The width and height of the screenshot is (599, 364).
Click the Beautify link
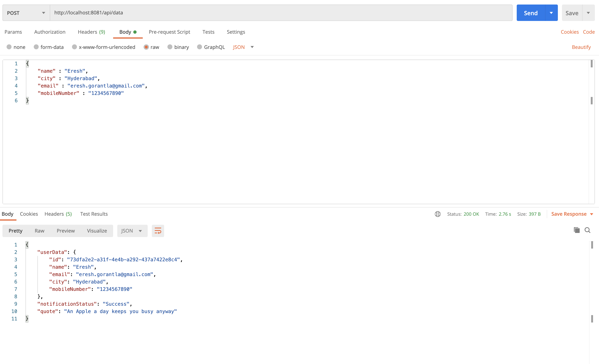point(581,47)
